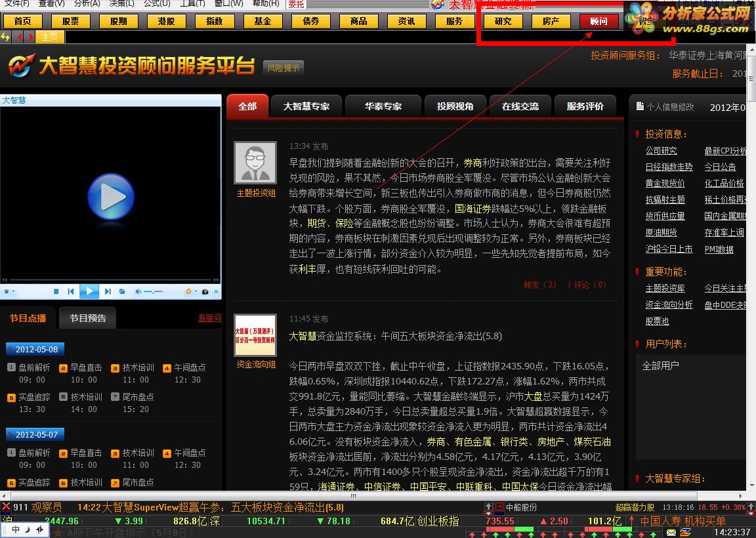Viewport: 756px width, 538px height.
Task: Click the 风险提示 button beside platform title
Action: [x=283, y=68]
